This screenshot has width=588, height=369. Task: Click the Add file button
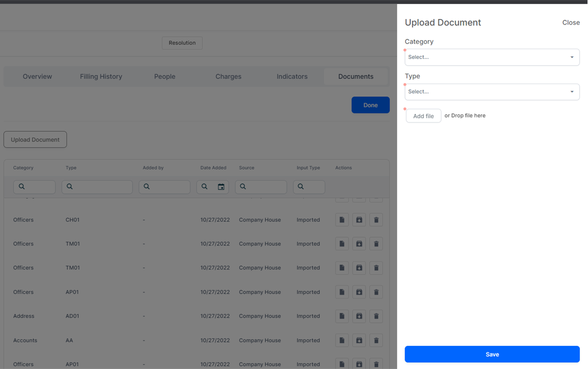(423, 116)
